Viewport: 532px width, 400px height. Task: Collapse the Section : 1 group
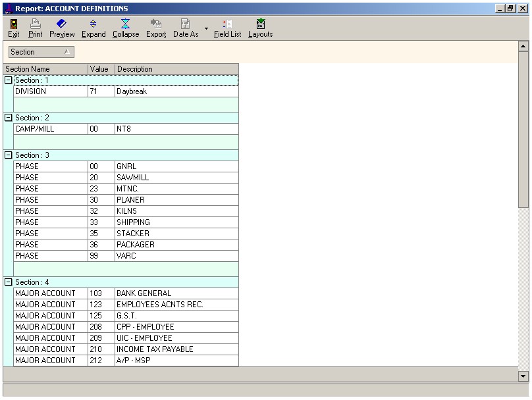[9, 80]
